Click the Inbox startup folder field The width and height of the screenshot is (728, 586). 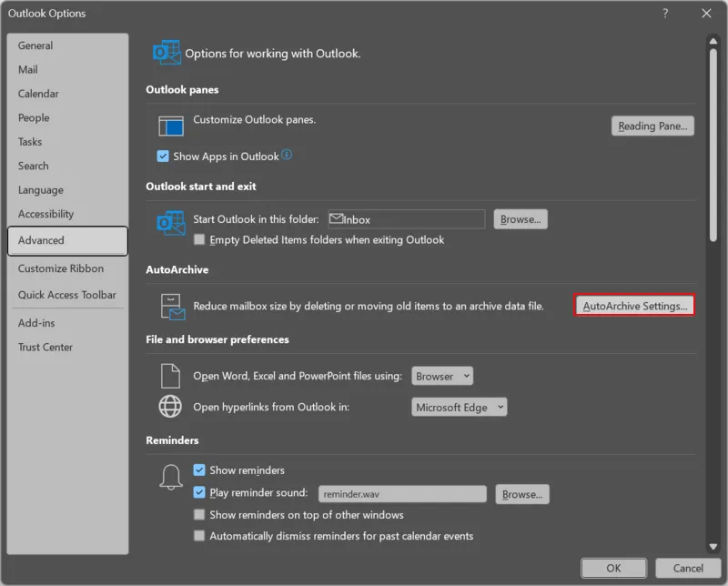406,219
